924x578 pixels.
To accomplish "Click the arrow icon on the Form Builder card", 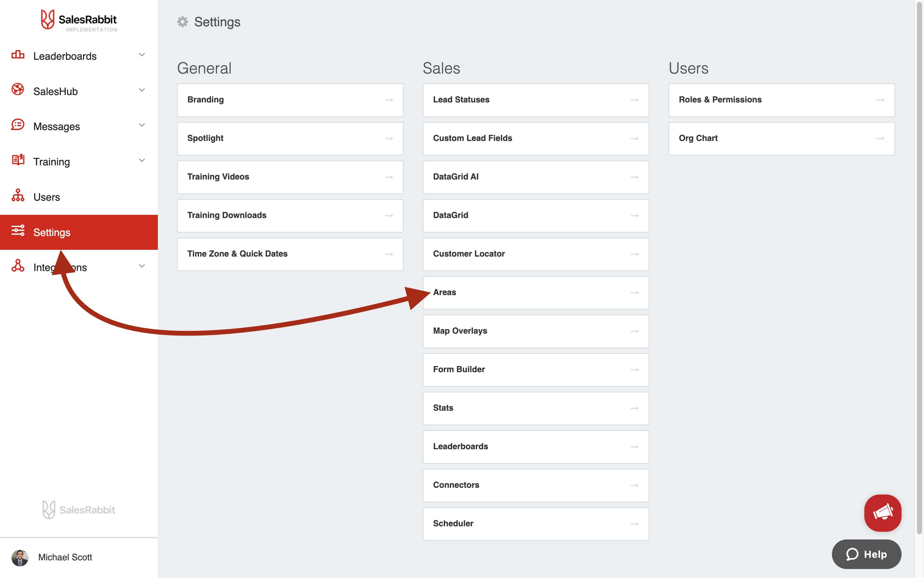I will click(635, 370).
